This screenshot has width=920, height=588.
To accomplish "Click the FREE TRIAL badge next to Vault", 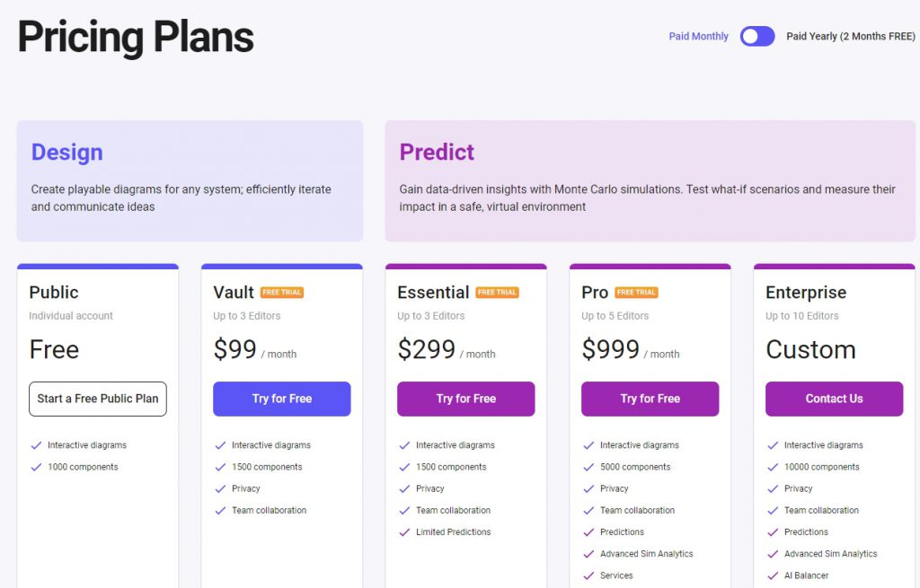I will pos(282,292).
